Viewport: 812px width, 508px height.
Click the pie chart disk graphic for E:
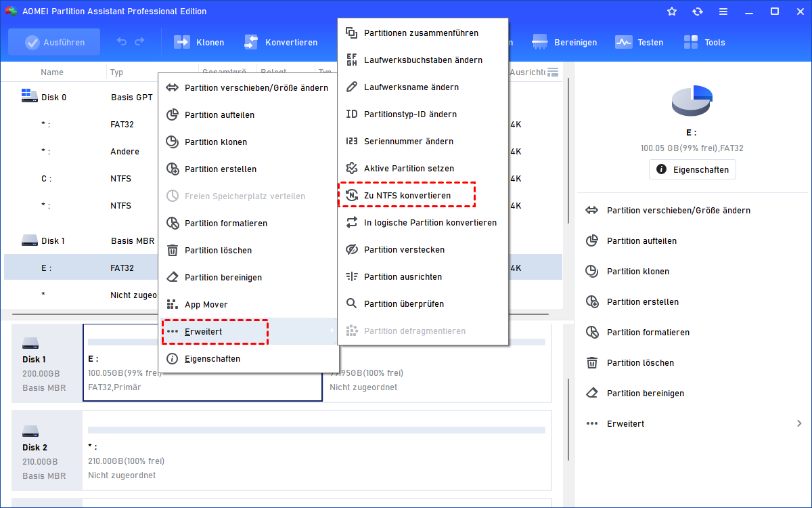point(692,100)
